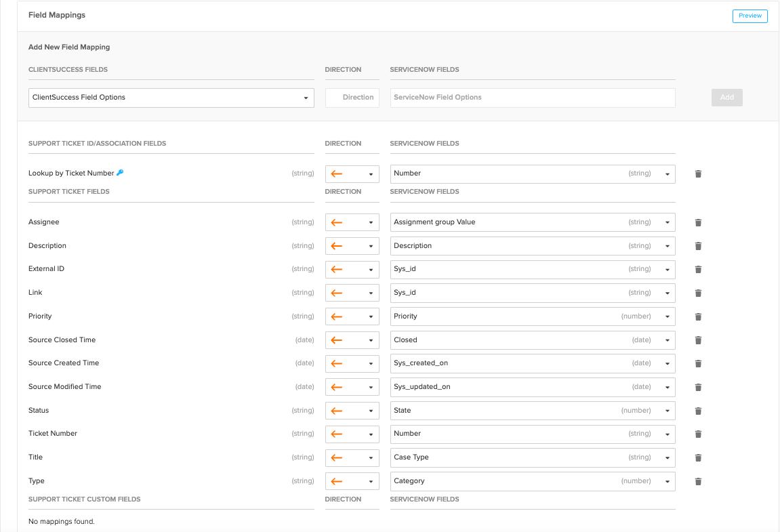Trash the Link field mapping
780x532 pixels.
(x=698, y=293)
